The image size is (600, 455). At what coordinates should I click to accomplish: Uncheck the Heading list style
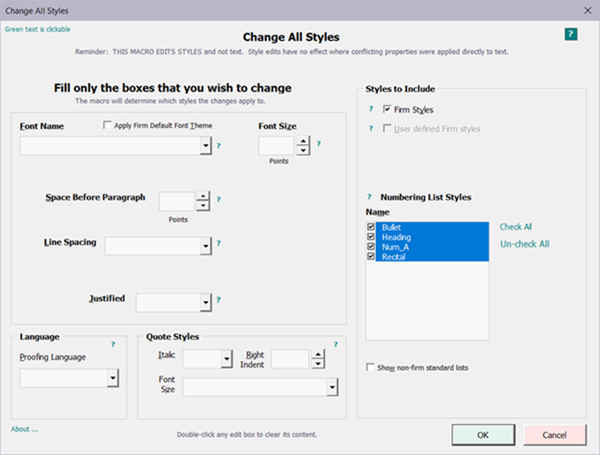point(373,237)
